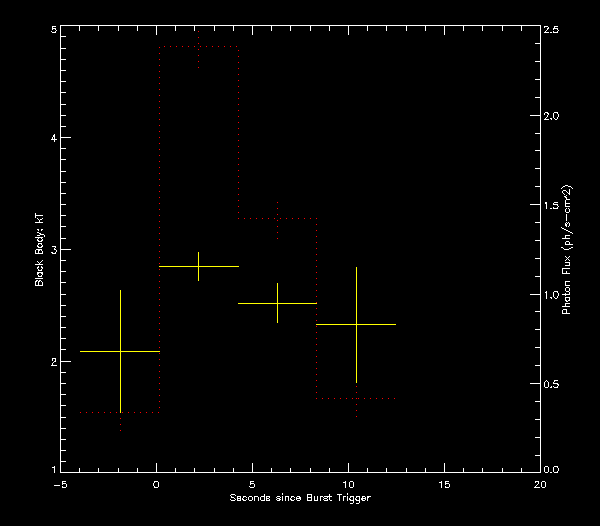Viewport: 600px width, 526px height.
Task: Select the white cross data point near 6 seconds
Action: click(x=277, y=303)
